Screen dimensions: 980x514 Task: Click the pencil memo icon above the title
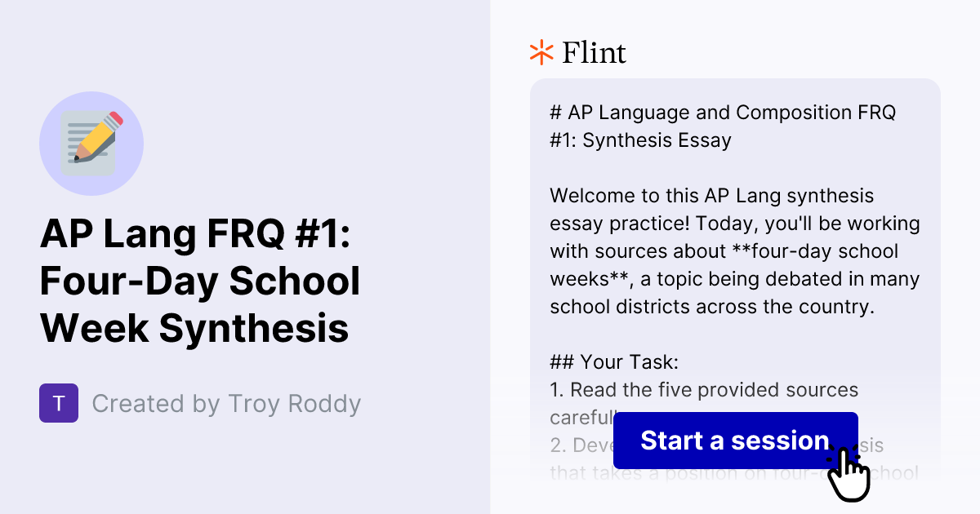pyautogui.click(x=91, y=141)
